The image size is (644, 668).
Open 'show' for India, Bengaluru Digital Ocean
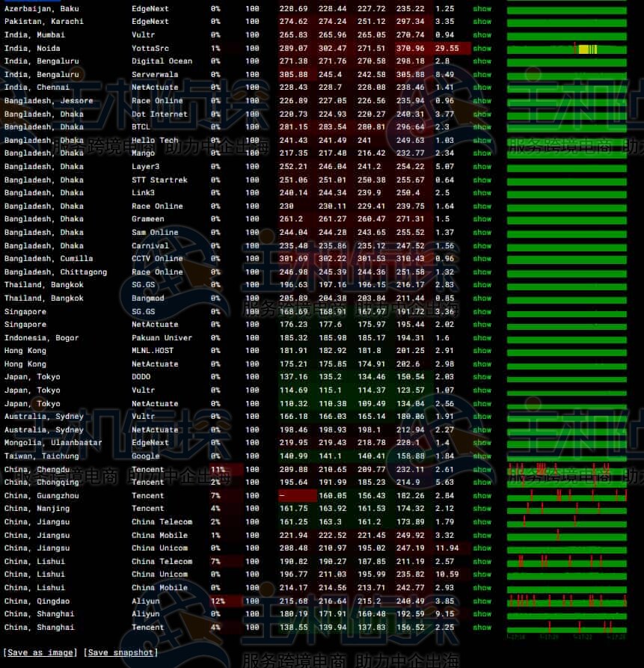click(x=482, y=61)
